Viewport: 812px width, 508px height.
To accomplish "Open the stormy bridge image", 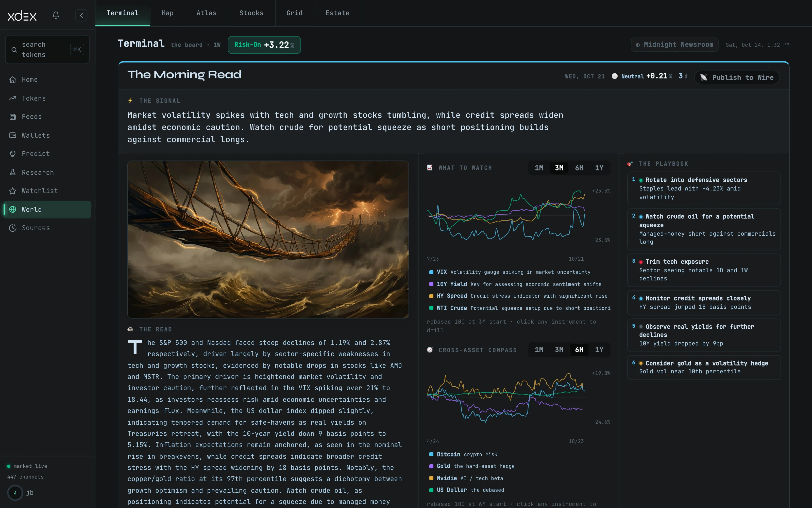I will 268,239.
